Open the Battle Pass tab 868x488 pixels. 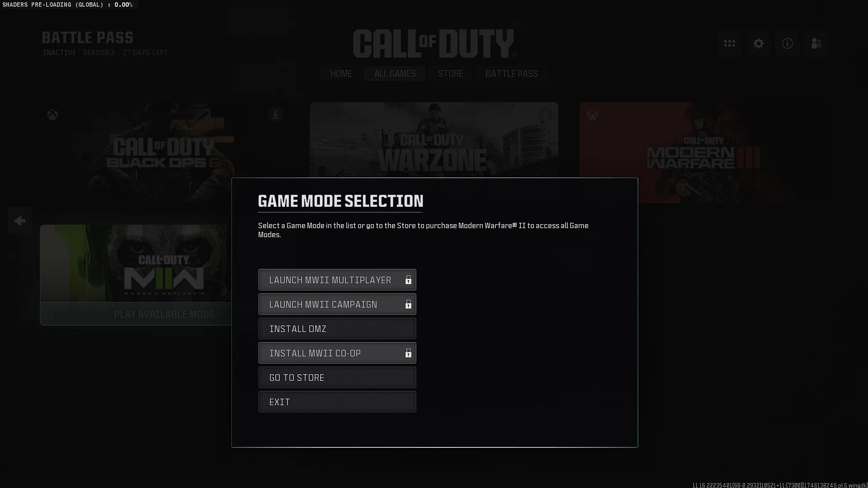[511, 74]
